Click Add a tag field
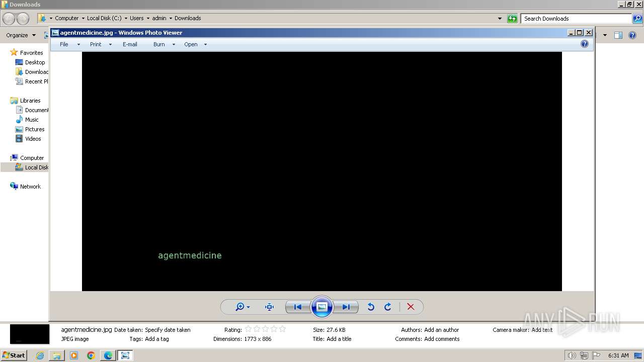The image size is (644, 362). (x=157, y=339)
